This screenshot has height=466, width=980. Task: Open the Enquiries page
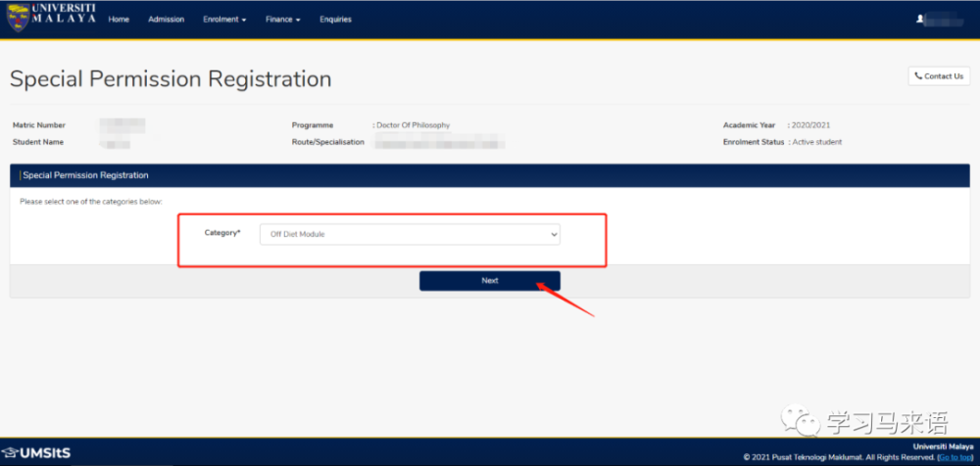[335, 20]
